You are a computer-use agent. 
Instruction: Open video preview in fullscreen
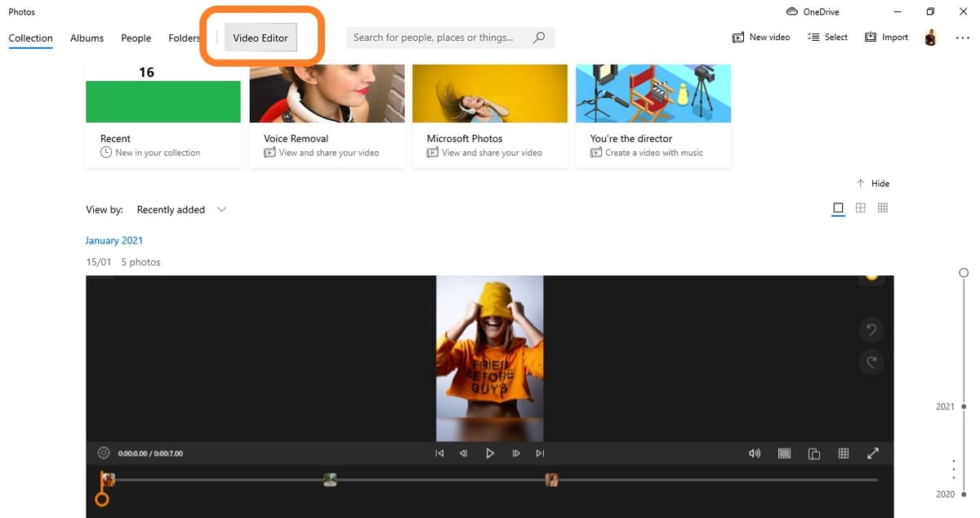[x=873, y=453]
